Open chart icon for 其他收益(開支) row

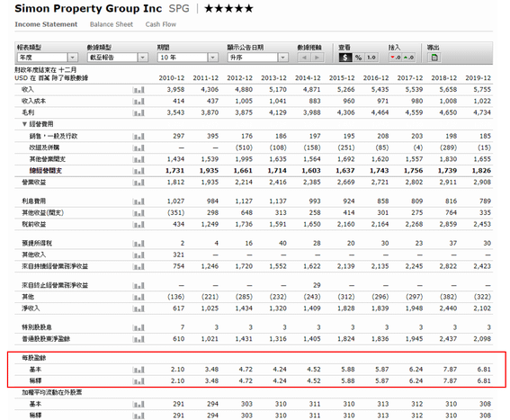pos(139,213)
